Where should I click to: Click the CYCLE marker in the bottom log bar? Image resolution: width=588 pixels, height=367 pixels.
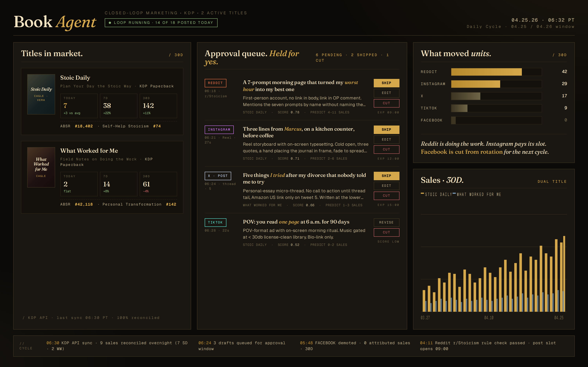tap(26, 346)
